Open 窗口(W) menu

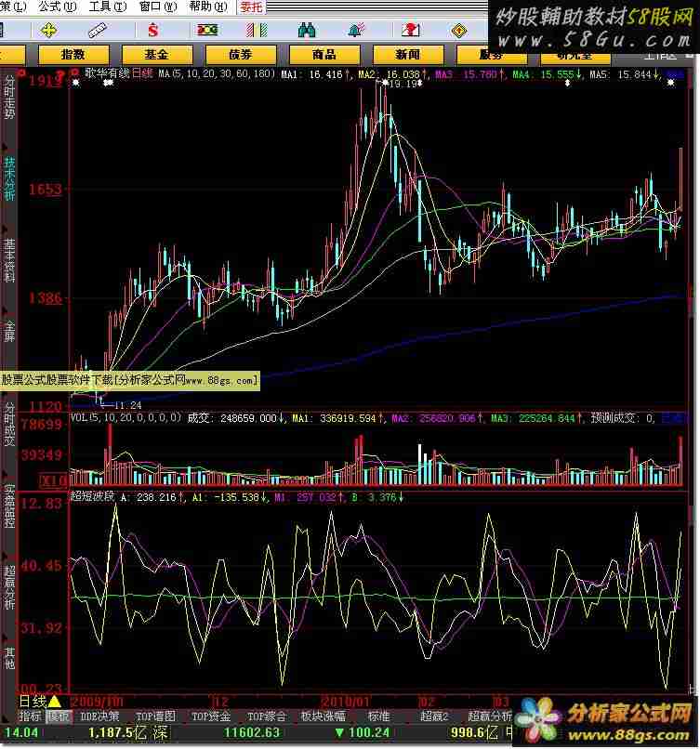[x=158, y=7]
